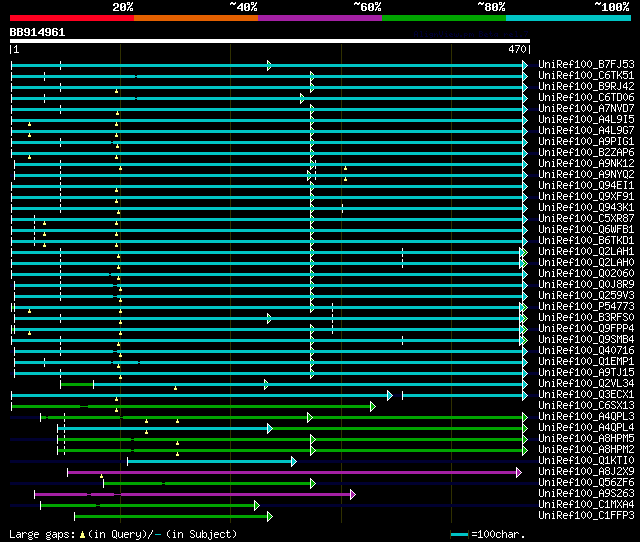Click the UniRef100_C1MXA4 text
Image resolution: width=640 pixels, height=542 pixels.
click(586, 505)
